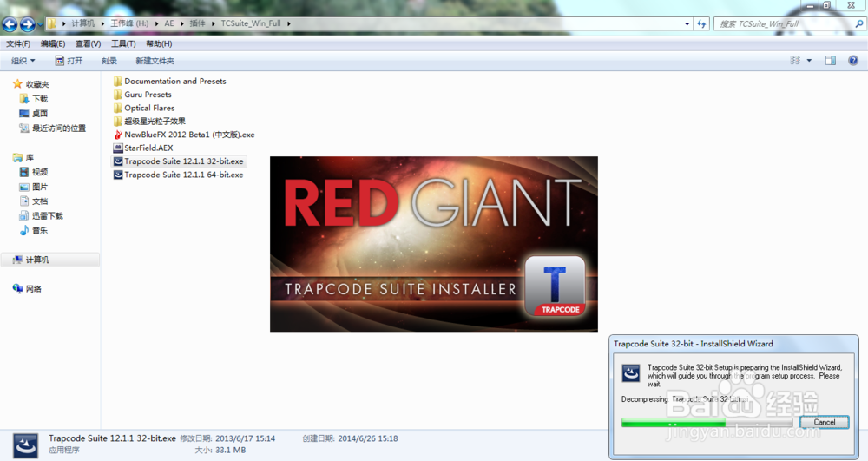Click the folder icon in the address bar
Image resolution: width=868 pixels, height=461 pixels.
click(51, 23)
